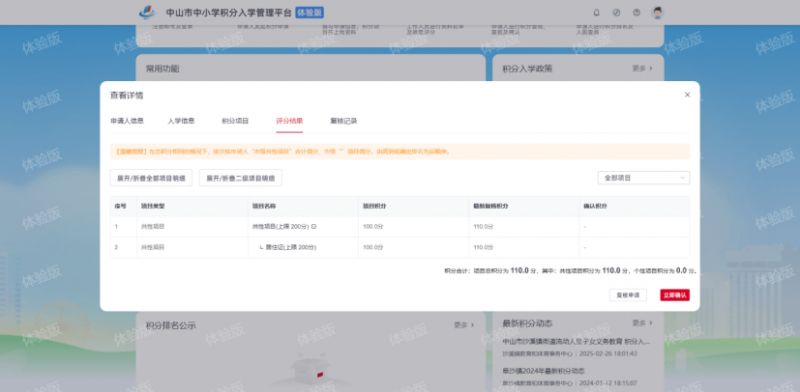
Task: Collapse the 共性项目(上限 200分) row toggle icon
Action: tap(313, 226)
